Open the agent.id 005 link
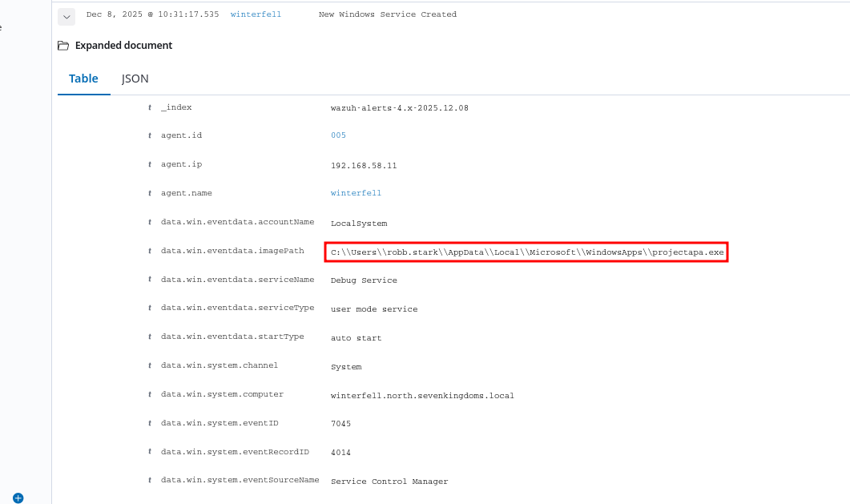850x504 pixels. pyautogui.click(x=338, y=135)
